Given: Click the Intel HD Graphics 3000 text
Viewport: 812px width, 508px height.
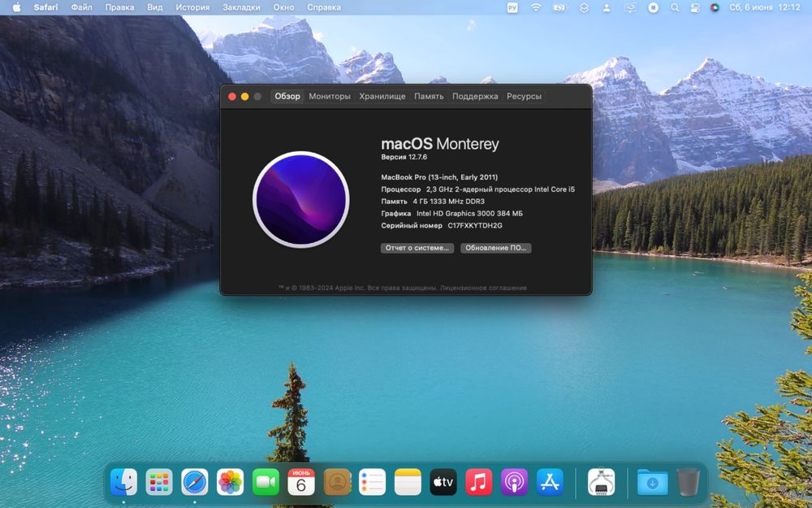Looking at the screenshot, I should point(469,213).
